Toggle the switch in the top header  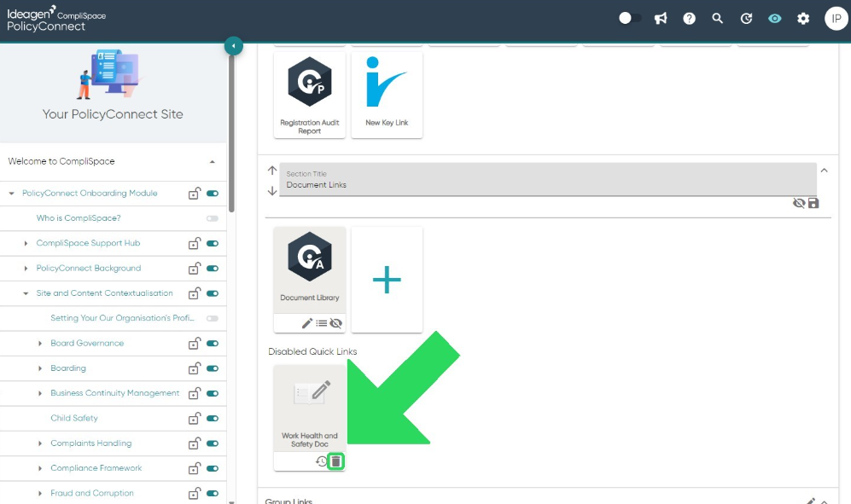coord(630,19)
